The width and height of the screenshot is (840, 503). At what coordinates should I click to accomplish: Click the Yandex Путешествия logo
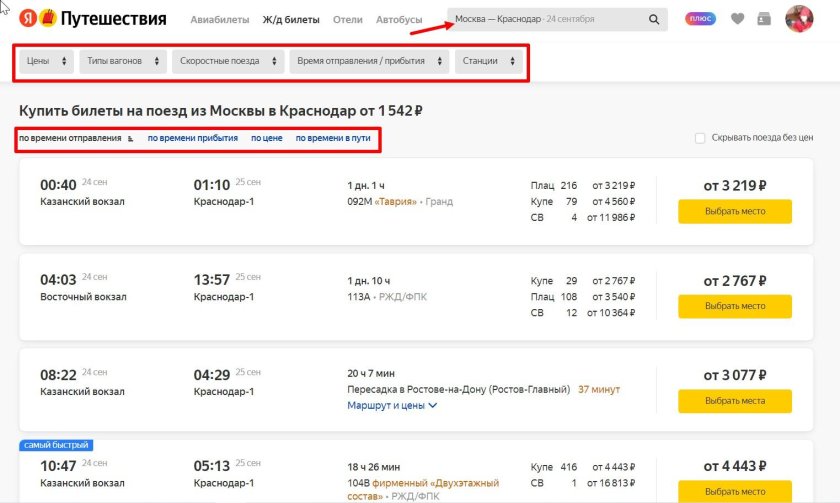click(x=92, y=19)
